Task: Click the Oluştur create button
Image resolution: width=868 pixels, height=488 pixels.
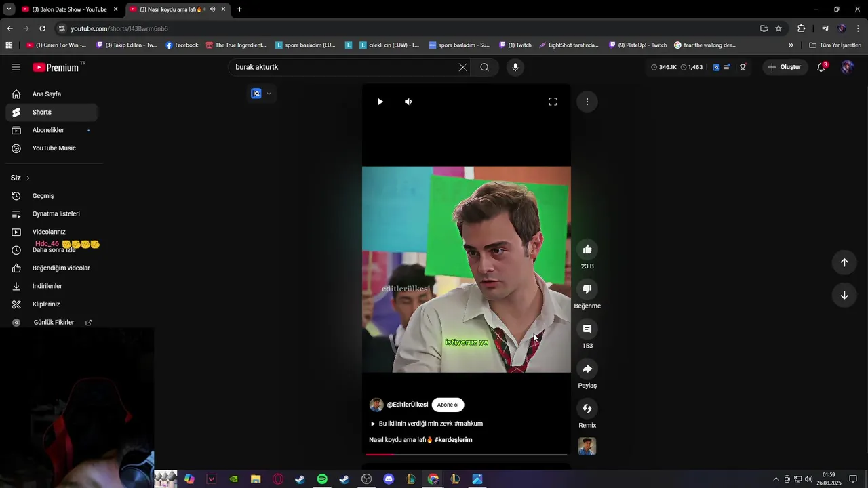Action: point(784,67)
